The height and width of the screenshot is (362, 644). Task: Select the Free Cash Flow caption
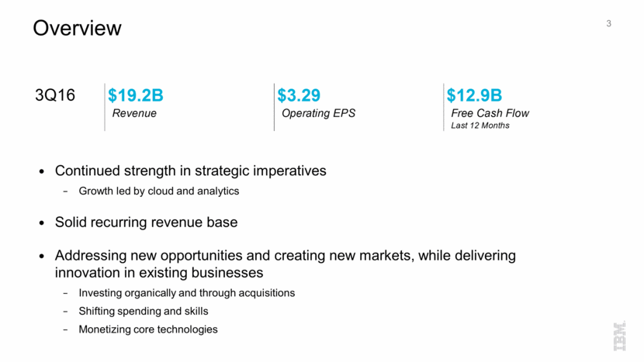point(490,113)
